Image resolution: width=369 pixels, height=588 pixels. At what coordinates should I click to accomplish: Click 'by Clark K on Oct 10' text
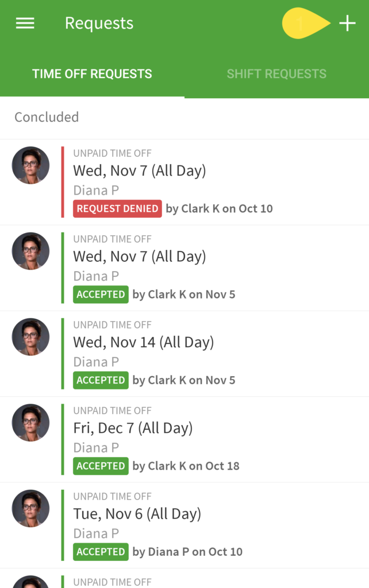[x=219, y=208]
